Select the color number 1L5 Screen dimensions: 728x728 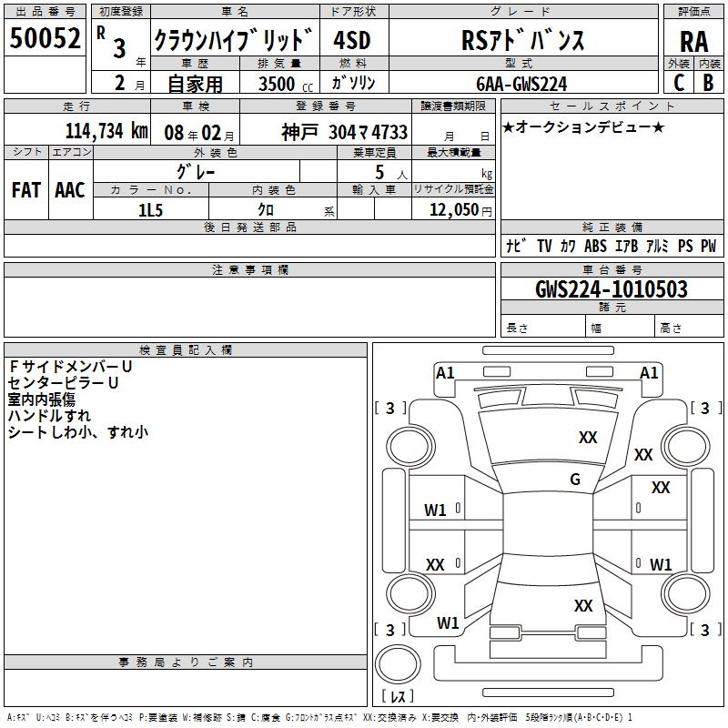(x=150, y=210)
